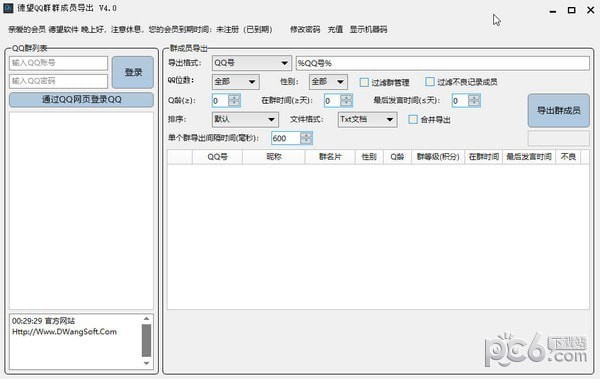The width and height of the screenshot is (600, 379).
Task: Click the 昵称 column header
Action: (x=274, y=157)
